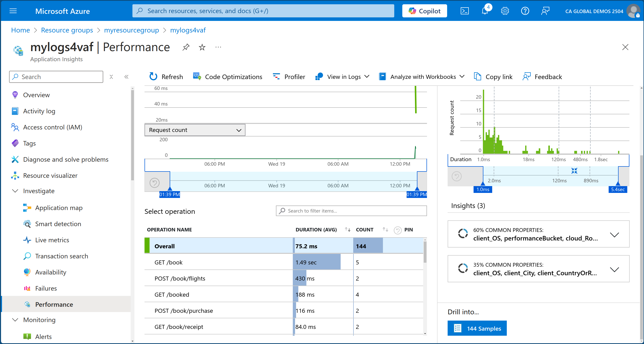Open portal settings gear
This screenshot has height=344, width=644.
point(505,11)
